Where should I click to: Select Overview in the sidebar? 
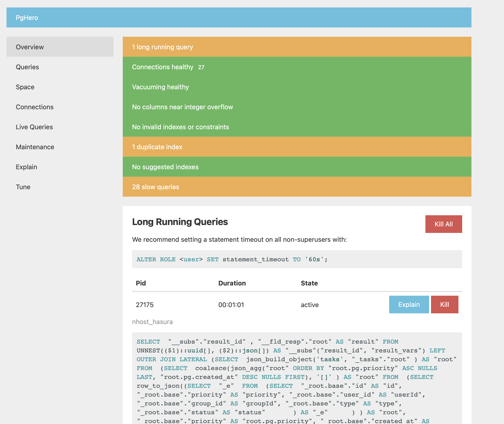click(x=30, y=47)
